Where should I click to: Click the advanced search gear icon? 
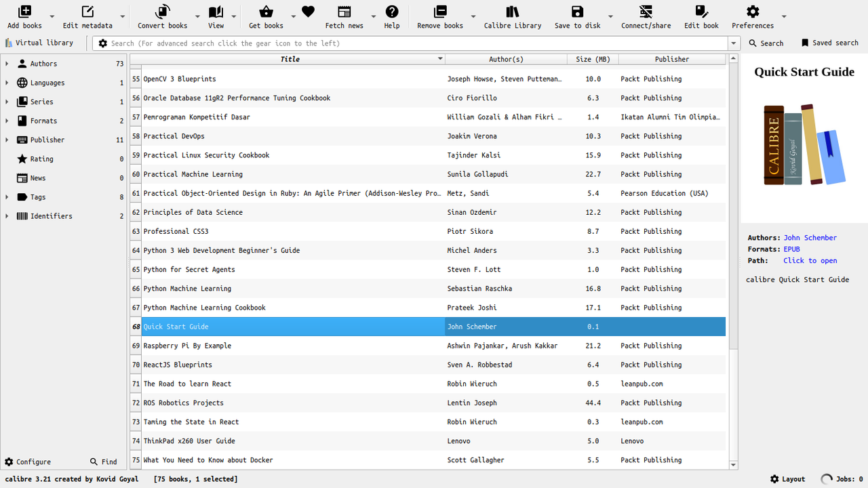coord(103,43)
